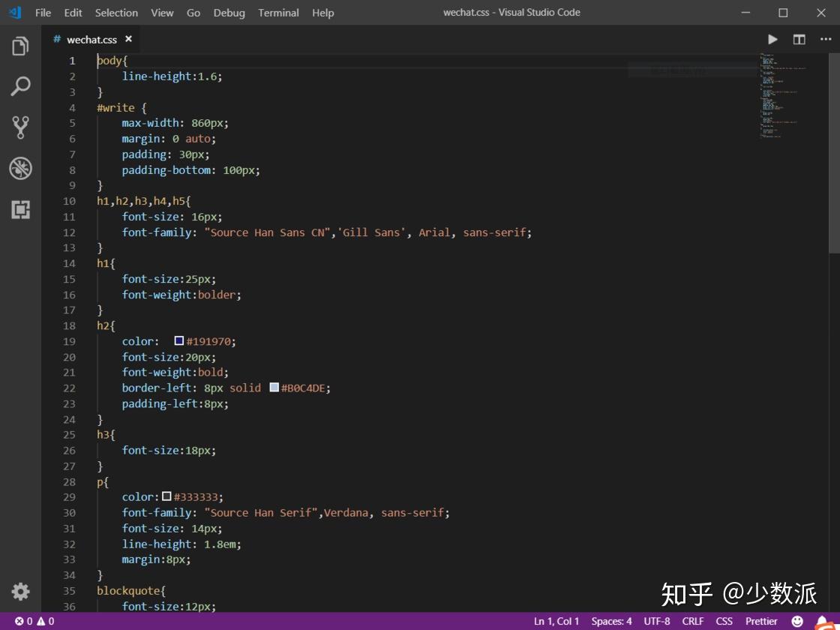Split the editor with split icon

click(799, 39)
